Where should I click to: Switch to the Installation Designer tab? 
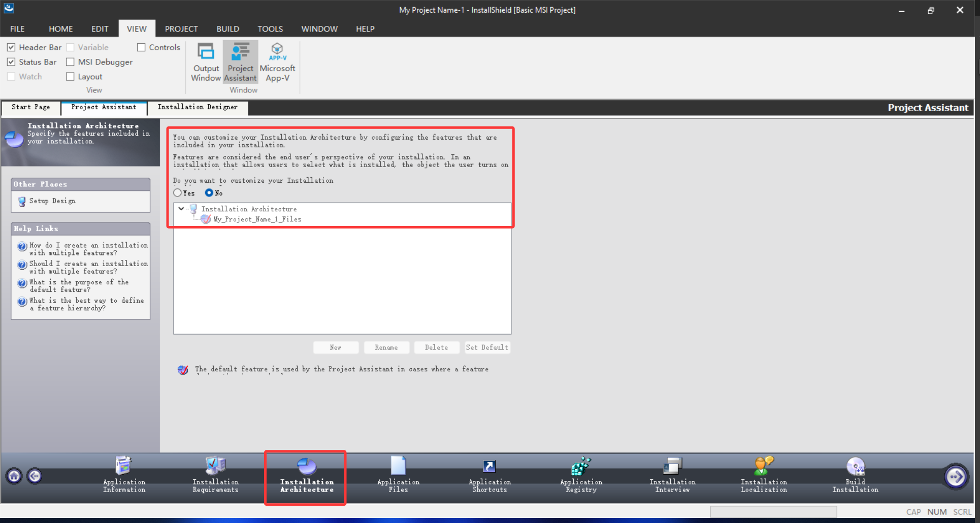point(198,108)
